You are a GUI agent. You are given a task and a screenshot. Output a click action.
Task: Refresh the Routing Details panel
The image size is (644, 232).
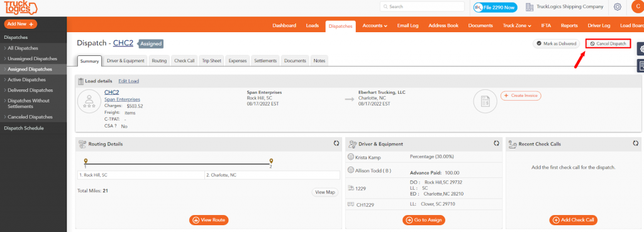(336, 143)
